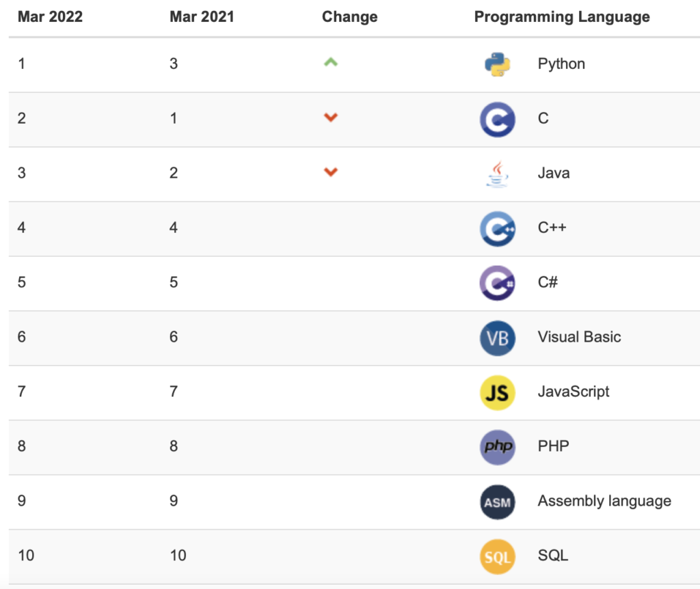The height and width of the screenshot is (589, 700).
Task: Click the C# logo icon
Action: [x=497, y=283]
